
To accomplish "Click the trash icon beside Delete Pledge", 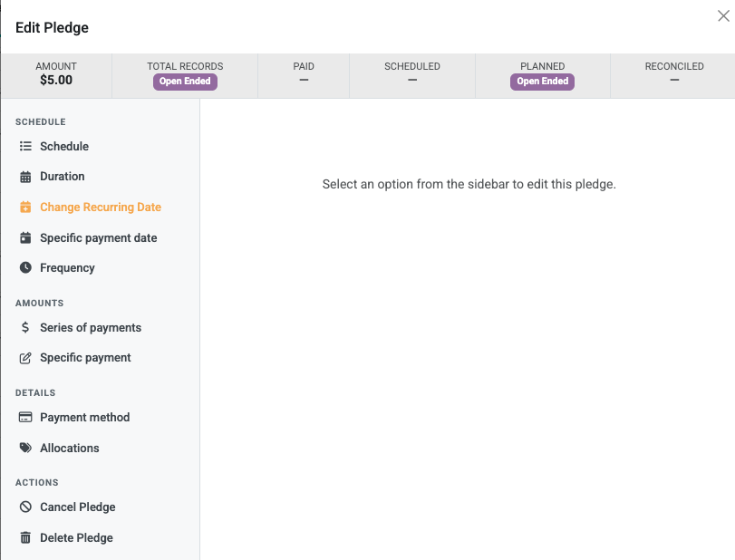I will pyautogui.click(x=25, y=537).
